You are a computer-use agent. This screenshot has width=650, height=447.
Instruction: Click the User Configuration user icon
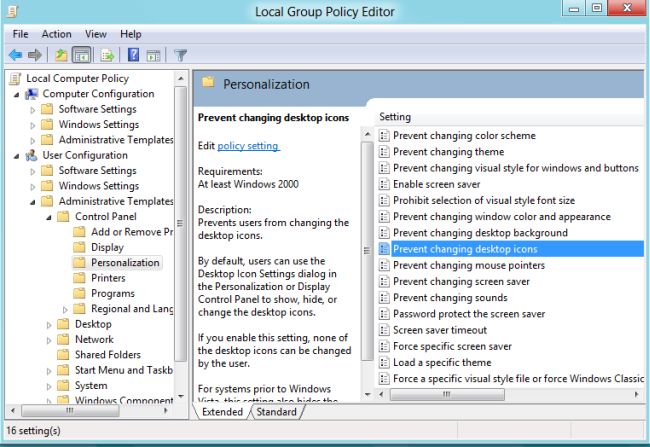click(32, 155)
